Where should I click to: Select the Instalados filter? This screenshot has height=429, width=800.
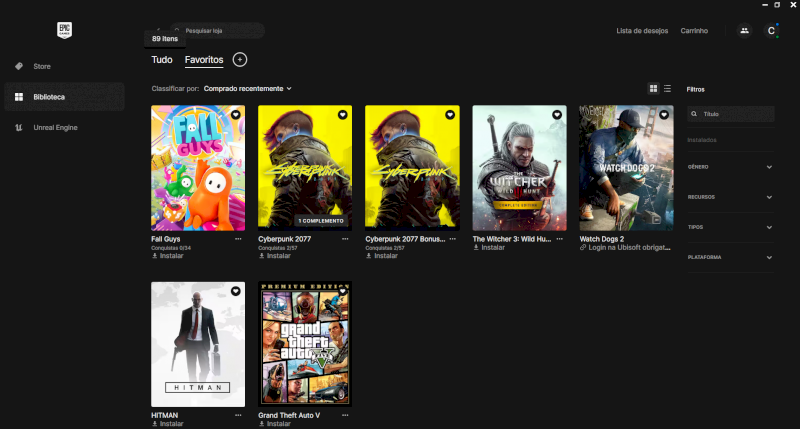702,140
